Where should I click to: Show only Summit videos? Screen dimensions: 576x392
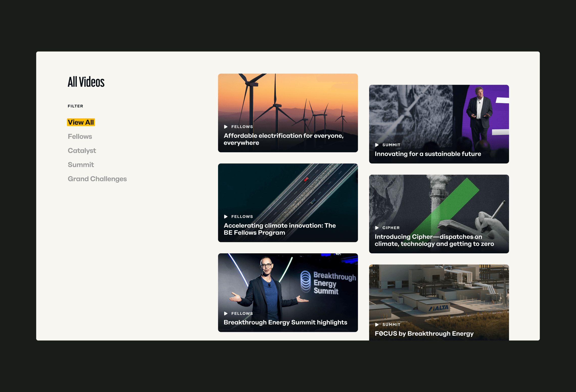coord(81,165)
